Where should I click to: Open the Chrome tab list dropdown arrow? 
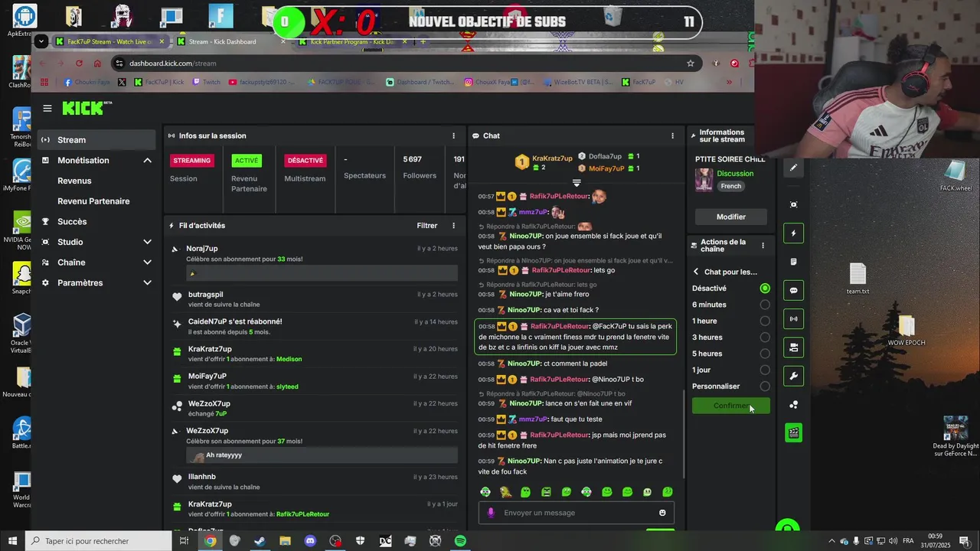click(41, 41)
